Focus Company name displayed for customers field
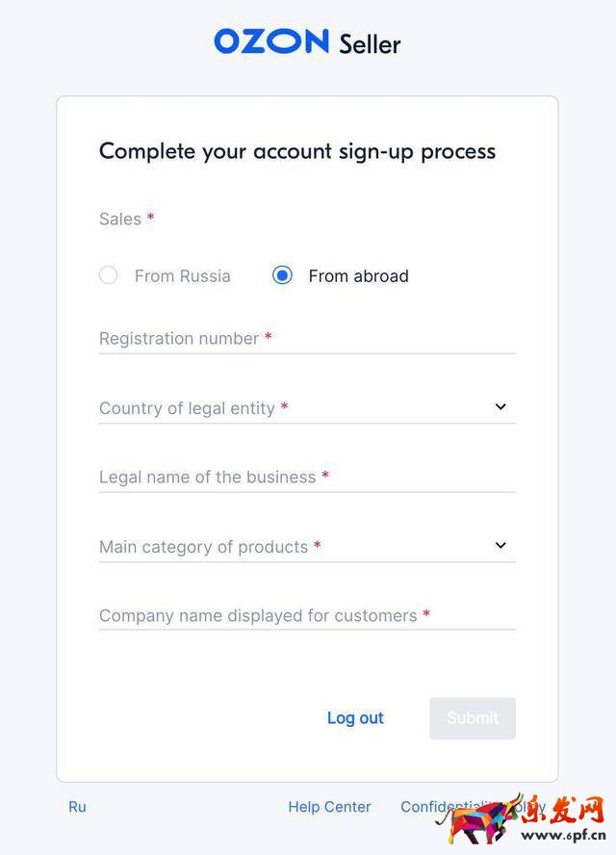The image size is (616, 855). pos(306,616)
